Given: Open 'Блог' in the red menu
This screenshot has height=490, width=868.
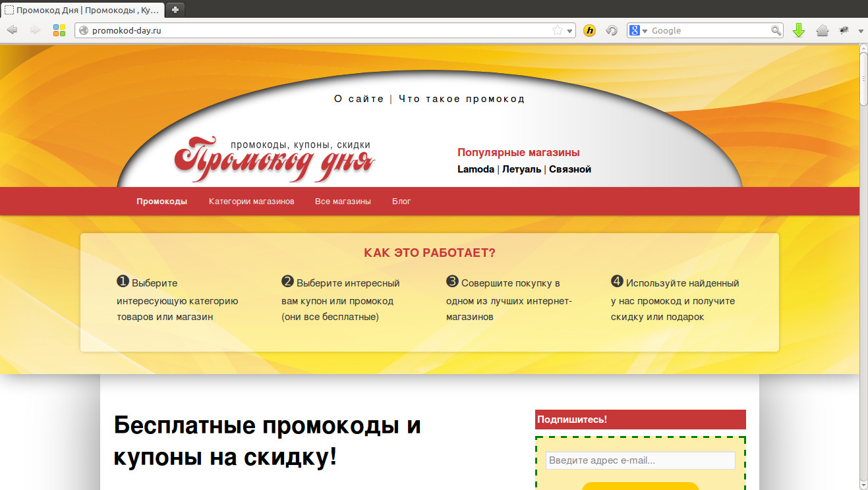Looking at the screenshot, I should tap(401, 201).
